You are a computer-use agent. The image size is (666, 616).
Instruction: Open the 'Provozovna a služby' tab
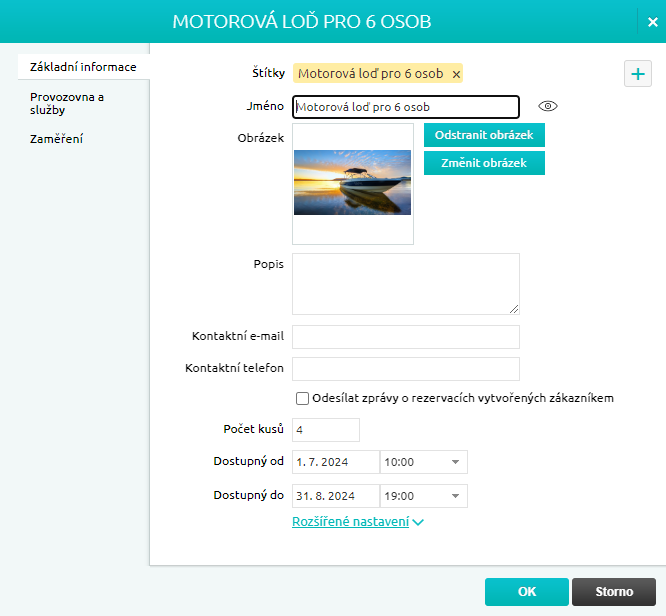(67, 103)
